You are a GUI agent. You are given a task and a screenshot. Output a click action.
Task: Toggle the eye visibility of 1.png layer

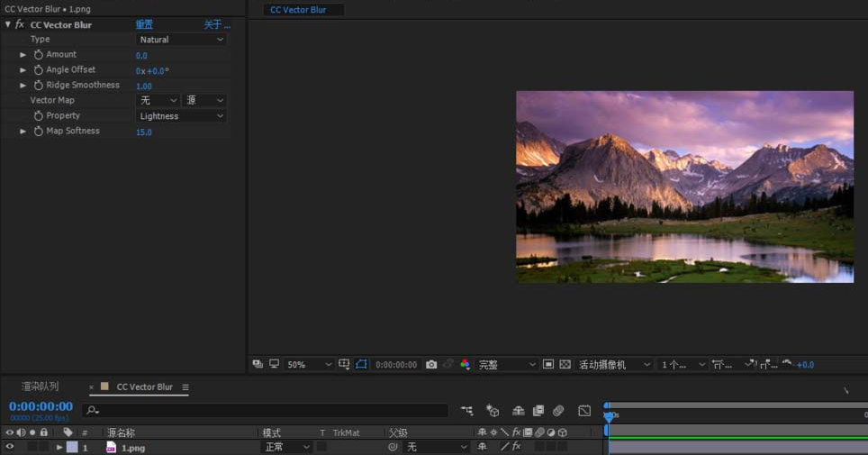click(x=9, y=447)
